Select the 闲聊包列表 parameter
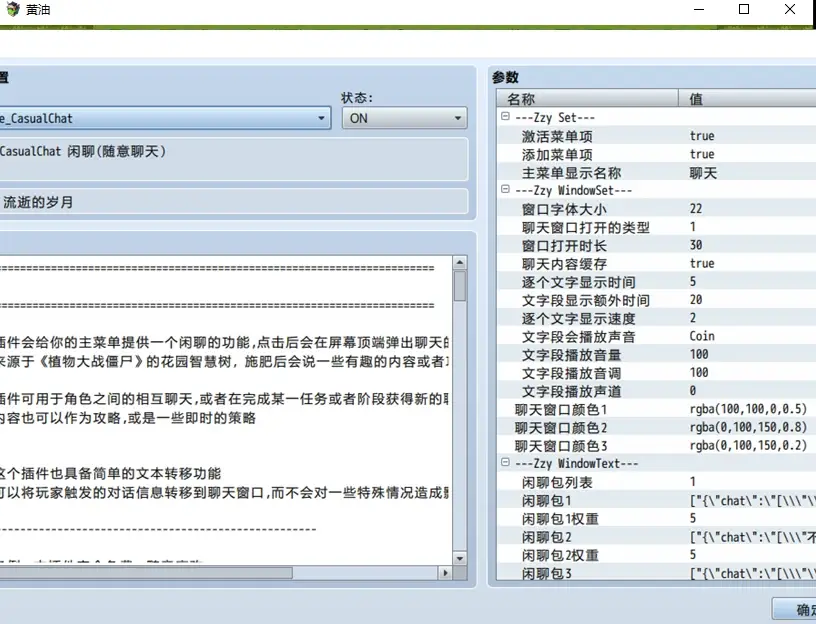 tap(657, 482)
